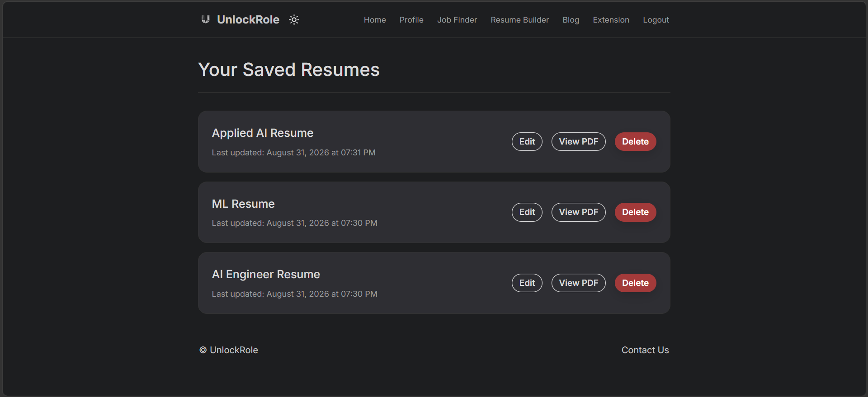The image size is (868, 397).
Task: Go to the Profile page
Action: (x=411, y=20)
